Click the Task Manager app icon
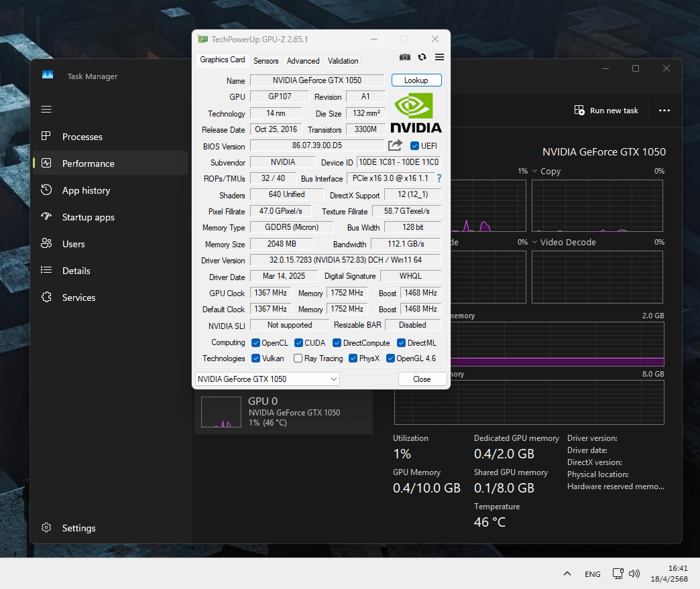 point(48,75)
